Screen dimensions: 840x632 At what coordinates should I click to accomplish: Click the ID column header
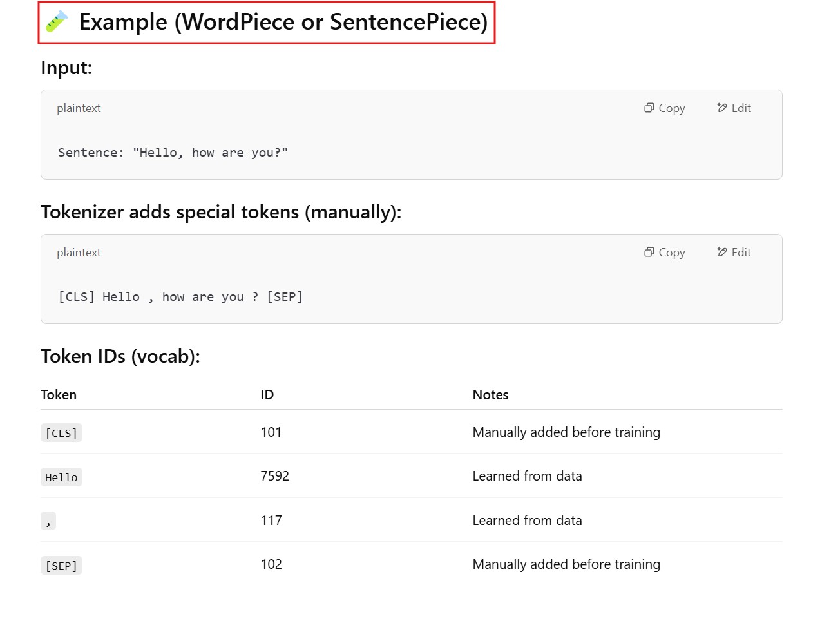(x=267, y=395)
